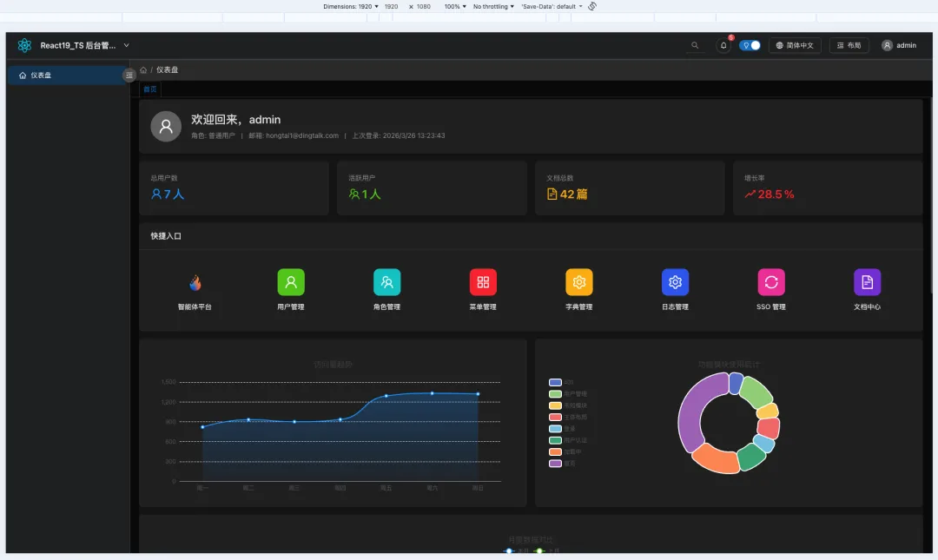Click the dark green legend swatch

pyautogui.click(x=555, y=440)
